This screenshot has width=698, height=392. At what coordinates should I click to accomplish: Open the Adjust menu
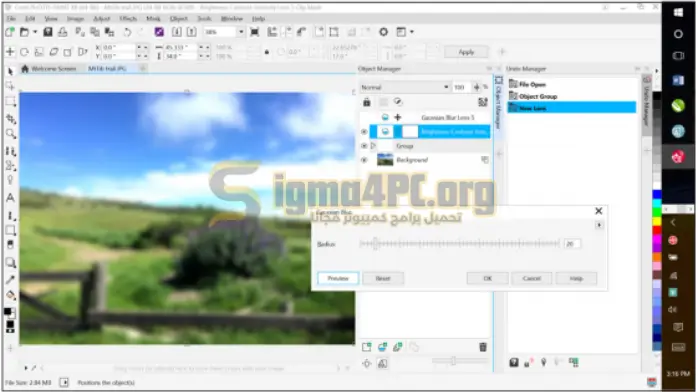click(101, 19)
